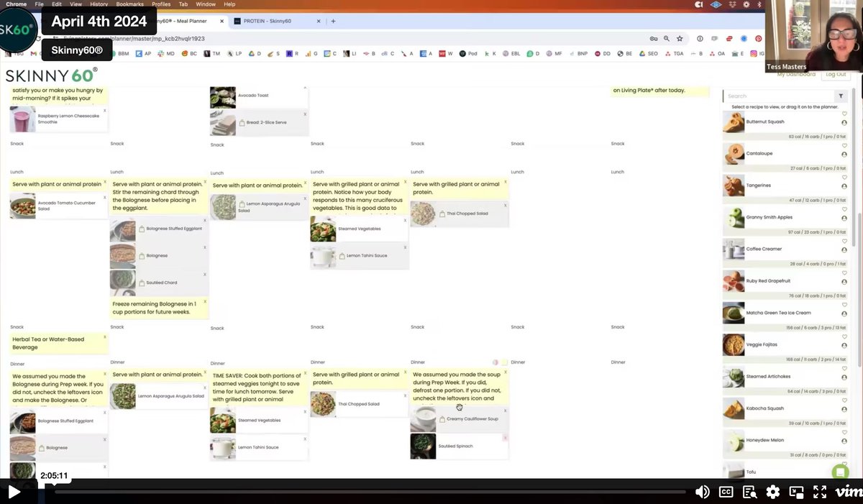
Task: Open the Chrome Bookmarks menu
Action: coord(130,4)
